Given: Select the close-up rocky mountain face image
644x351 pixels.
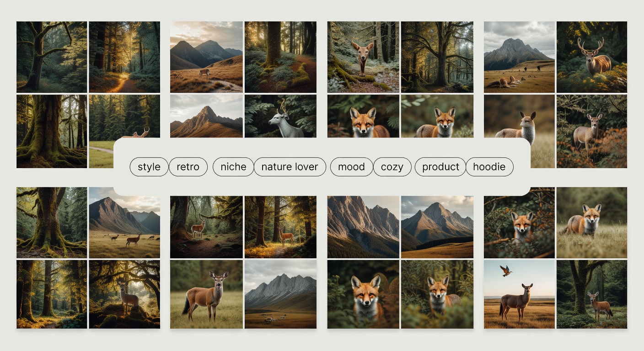Looking at the screenshot, I should click(x=363, y=227).
